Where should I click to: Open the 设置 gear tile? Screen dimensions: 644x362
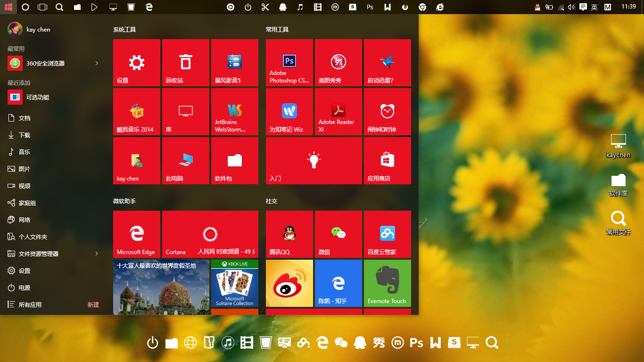point(137,63)
